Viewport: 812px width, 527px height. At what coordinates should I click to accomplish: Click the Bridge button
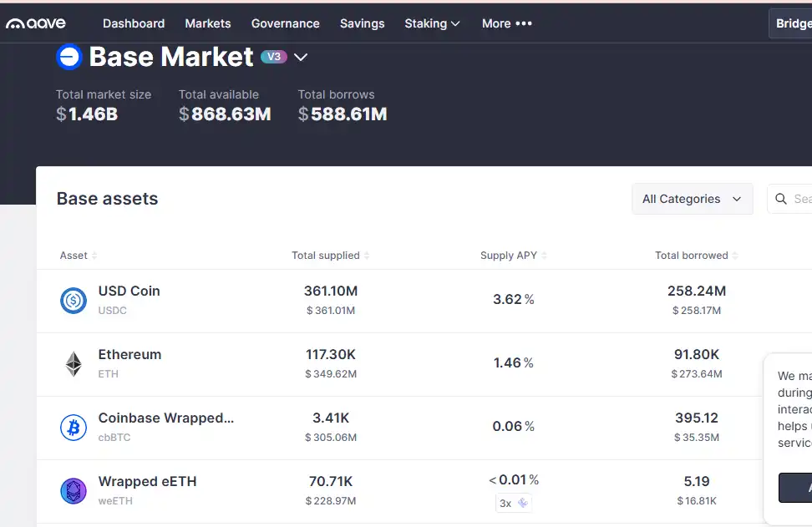792,23
